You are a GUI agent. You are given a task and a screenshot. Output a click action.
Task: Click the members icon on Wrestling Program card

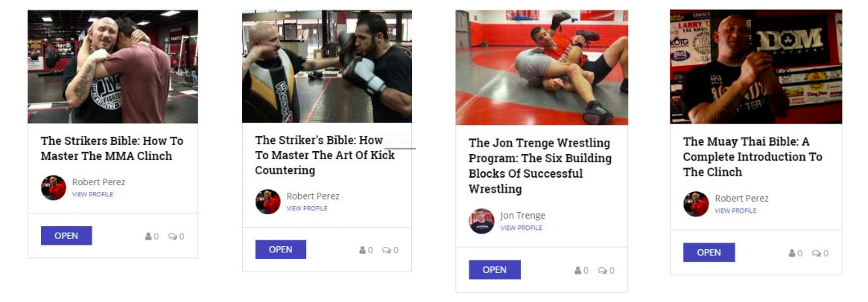pyautogui.click(x=578, y=271)
